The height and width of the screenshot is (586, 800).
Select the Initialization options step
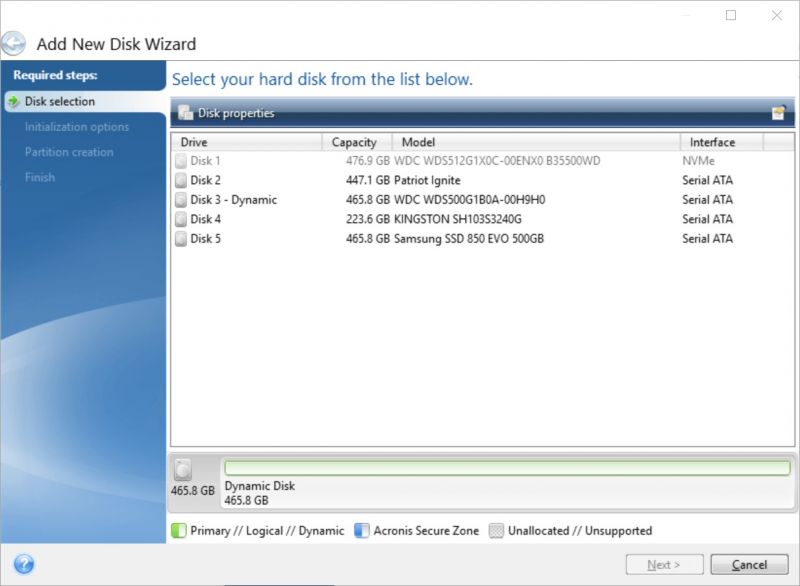pos(77,127)
